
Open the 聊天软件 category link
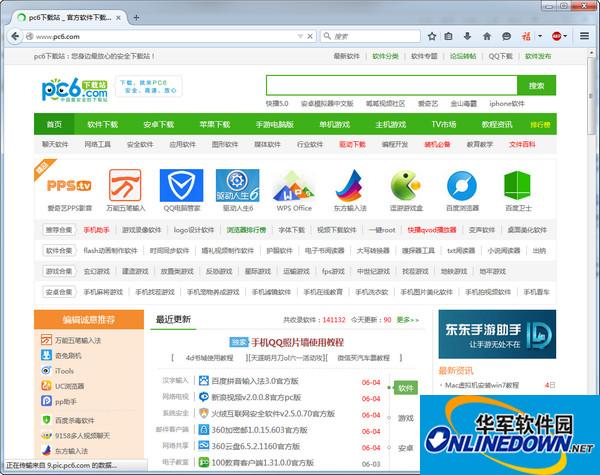[x=55, y=144]
